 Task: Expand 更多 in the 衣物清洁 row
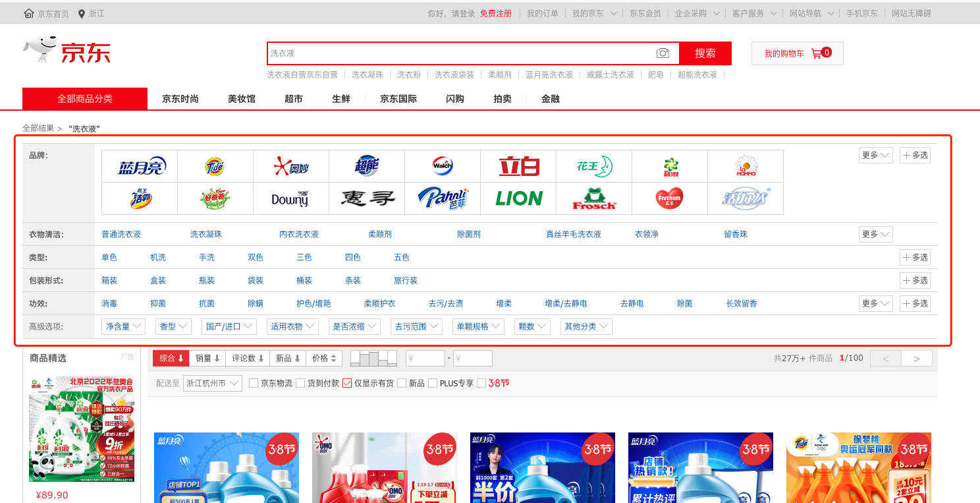[x=875, y=234]
